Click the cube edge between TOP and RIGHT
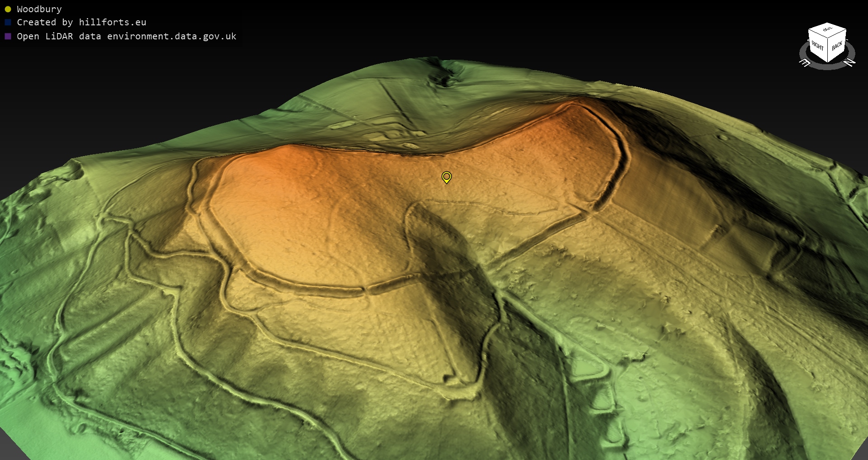868x460 pixels. [818, 34]
